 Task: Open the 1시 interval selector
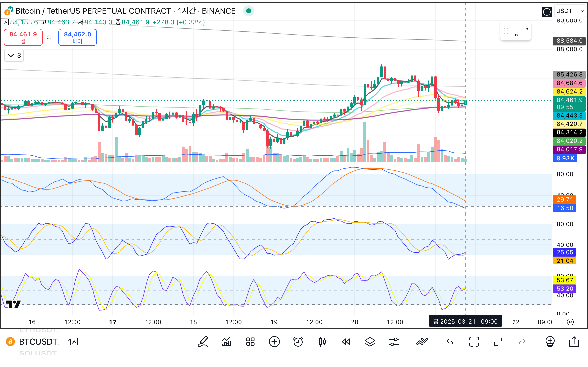tap(73, 342)
